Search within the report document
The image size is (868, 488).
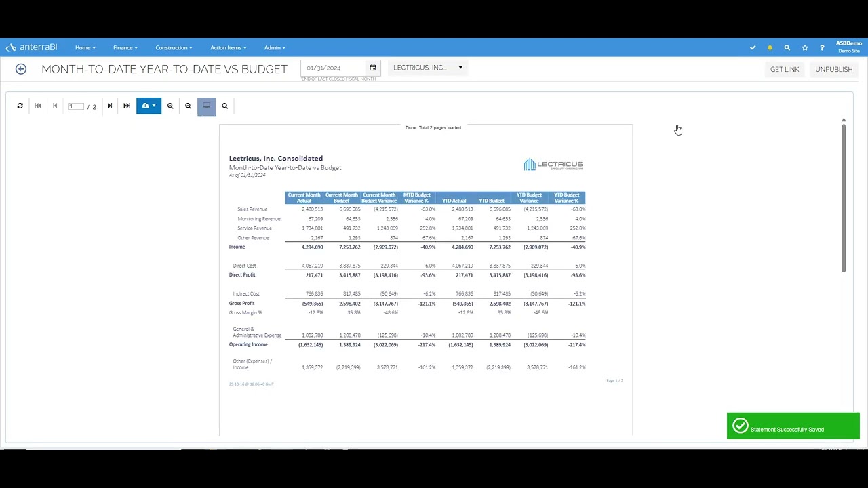coord(225,106)
